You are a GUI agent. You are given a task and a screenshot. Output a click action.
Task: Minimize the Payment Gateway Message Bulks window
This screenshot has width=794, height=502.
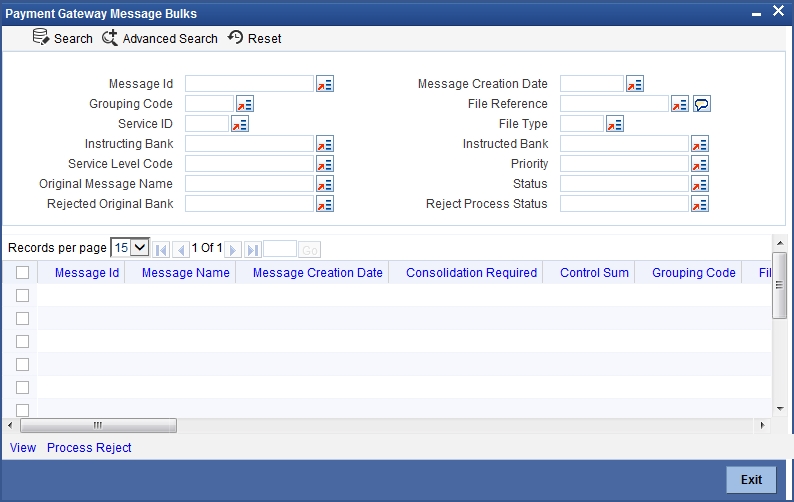[757, 14]
